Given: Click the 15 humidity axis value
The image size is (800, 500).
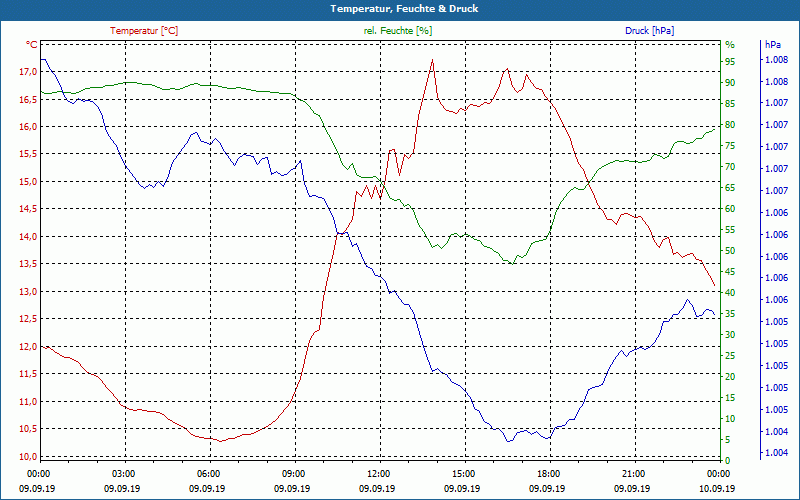Looking at the screenshot, I should (x=730, y=398).
